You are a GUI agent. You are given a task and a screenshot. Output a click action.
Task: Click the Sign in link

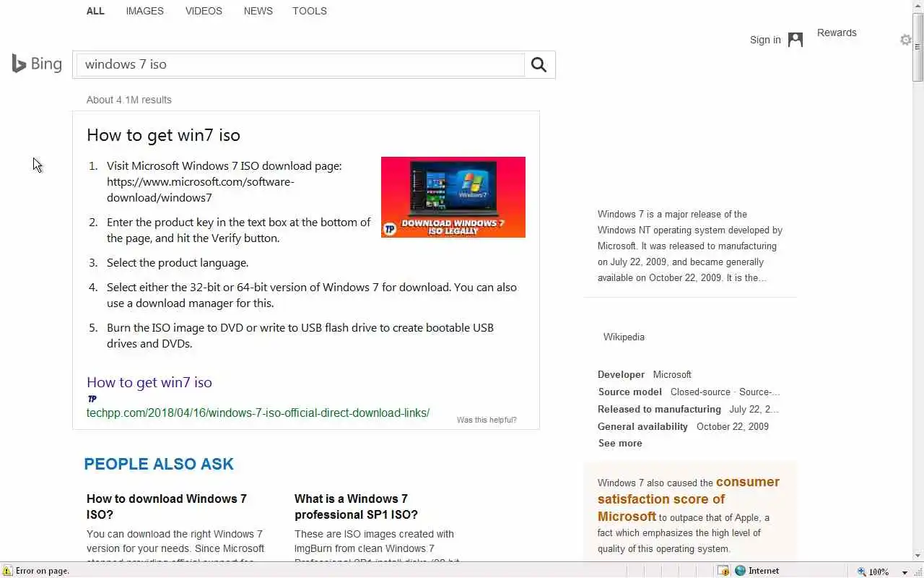[x=765, y=40]
